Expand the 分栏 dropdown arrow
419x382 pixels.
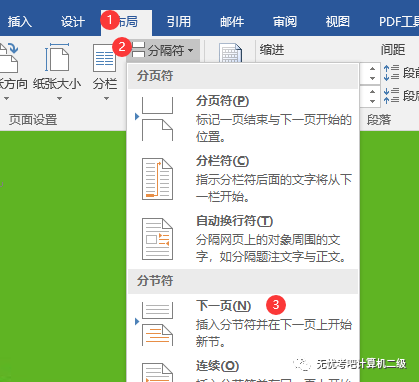(106, 98)
